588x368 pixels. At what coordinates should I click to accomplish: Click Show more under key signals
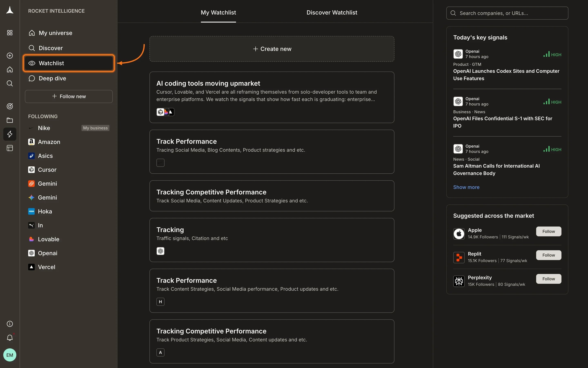point(466,187)
